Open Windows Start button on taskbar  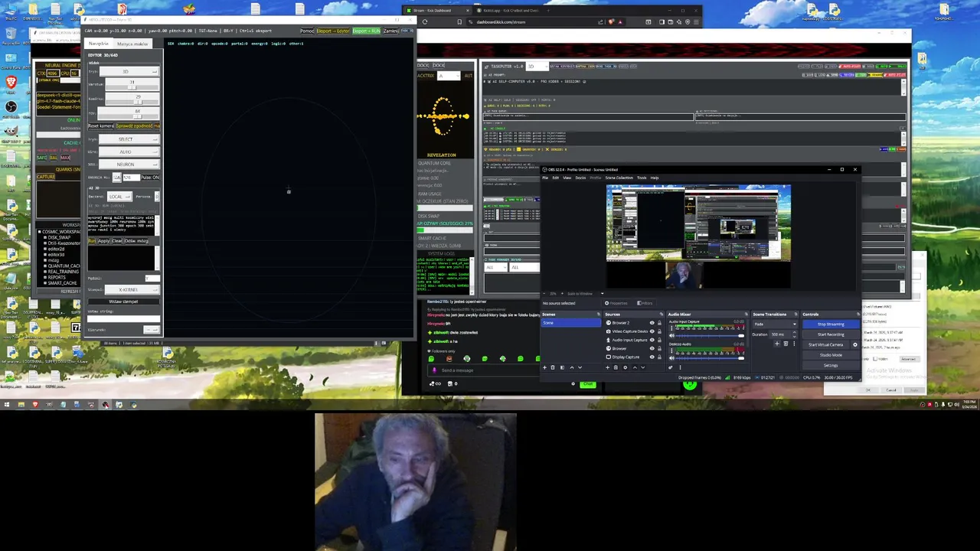tap(6, 405)
